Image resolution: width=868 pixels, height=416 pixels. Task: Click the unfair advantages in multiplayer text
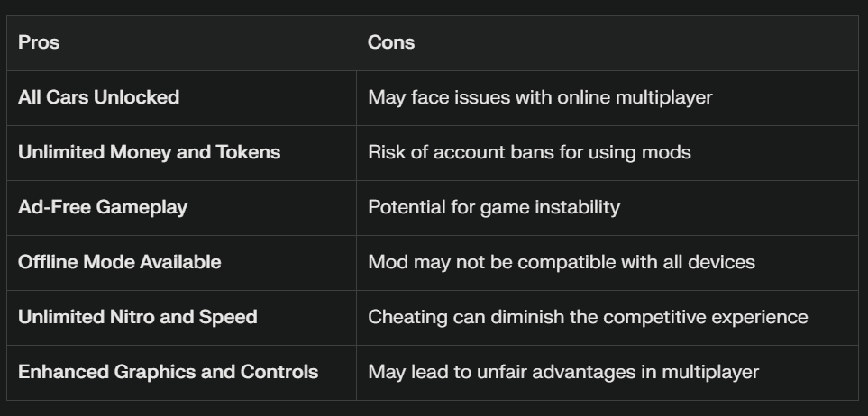563,372
